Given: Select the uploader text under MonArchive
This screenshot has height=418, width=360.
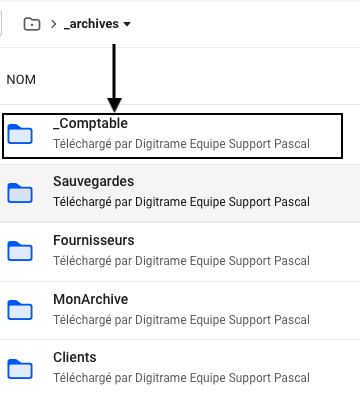Looking at the screenshot, I should [x=181, y=320].
